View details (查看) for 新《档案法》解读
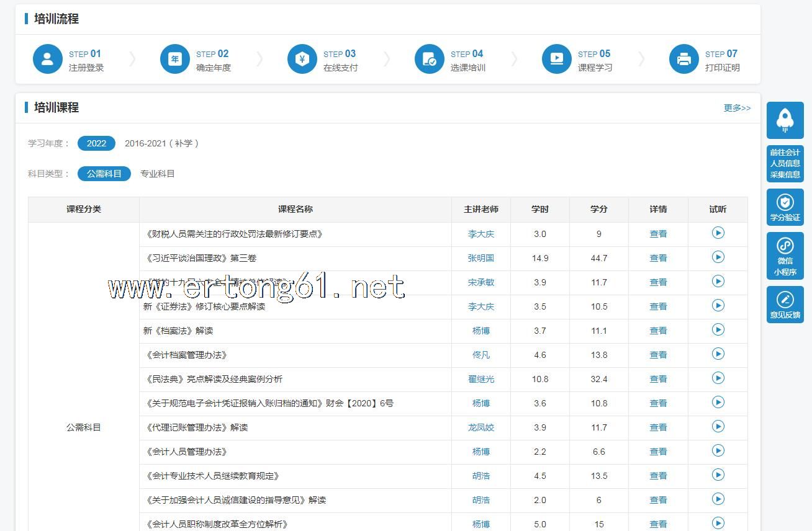812x531 pixels. pos(658,331)
